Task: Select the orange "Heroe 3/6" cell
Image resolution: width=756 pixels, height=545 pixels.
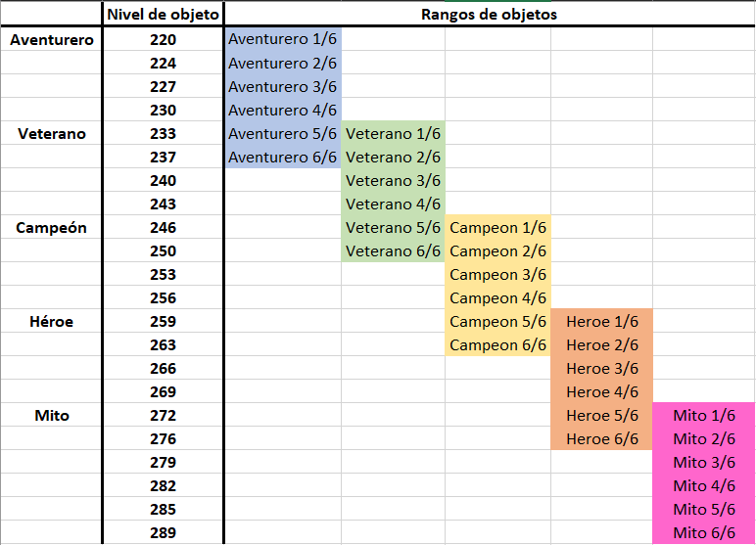Action: (602, 369)
